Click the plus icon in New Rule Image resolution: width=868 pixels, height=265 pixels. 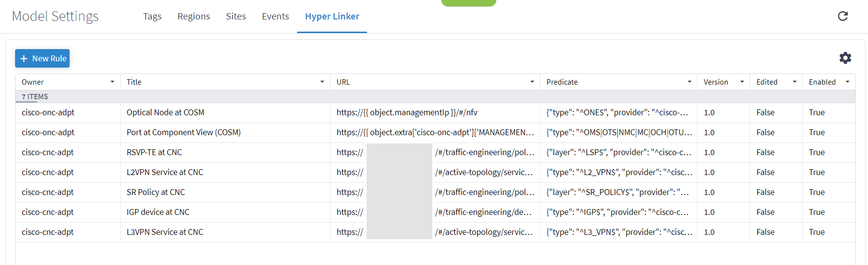coord(23,58)
